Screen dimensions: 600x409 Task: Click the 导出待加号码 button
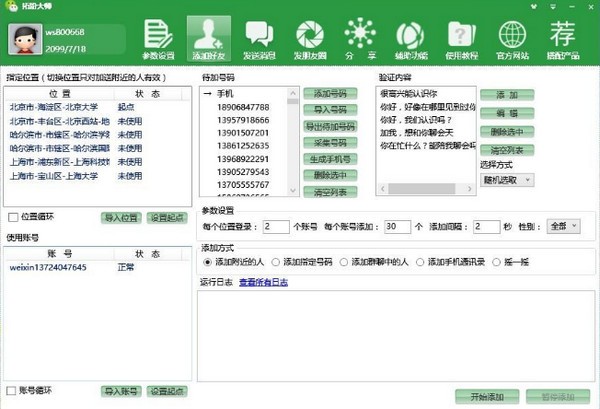click(x=330, y=126)
